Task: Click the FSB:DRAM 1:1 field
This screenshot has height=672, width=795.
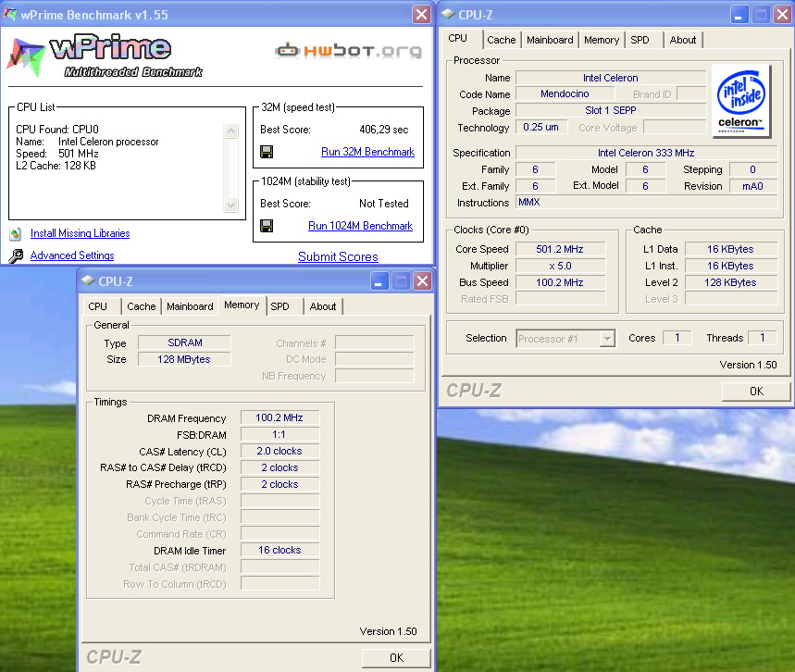Action: point(279,435)
